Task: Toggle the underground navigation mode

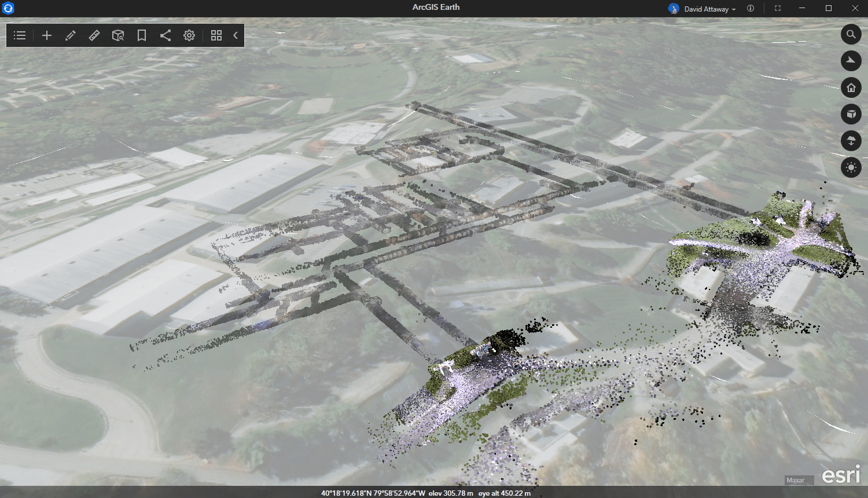Action: 851,141
